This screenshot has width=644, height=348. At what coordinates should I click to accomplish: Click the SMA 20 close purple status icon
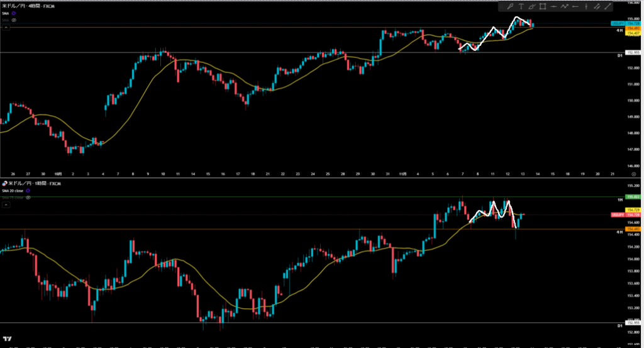[28, 190]
